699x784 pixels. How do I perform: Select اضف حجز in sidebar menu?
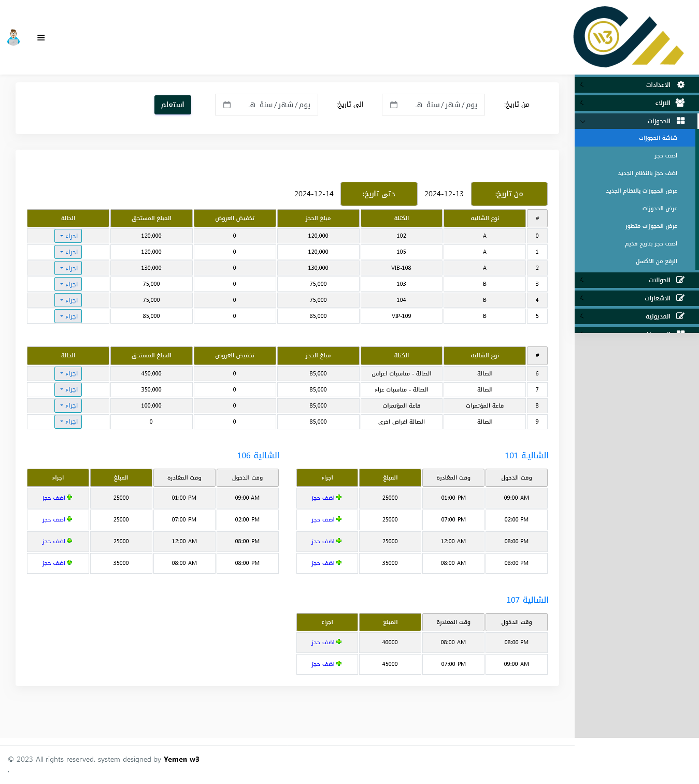(x=665, y=156)
